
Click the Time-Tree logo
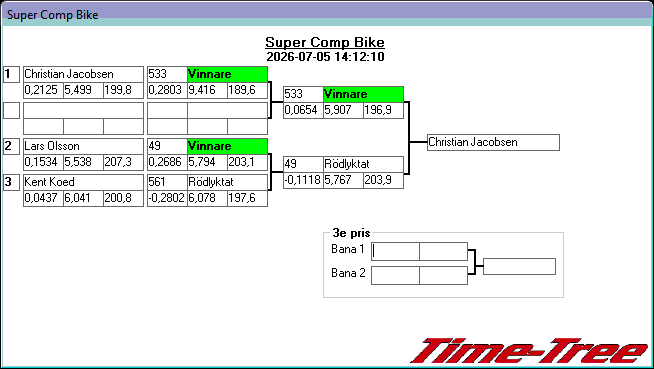[530, 351]
